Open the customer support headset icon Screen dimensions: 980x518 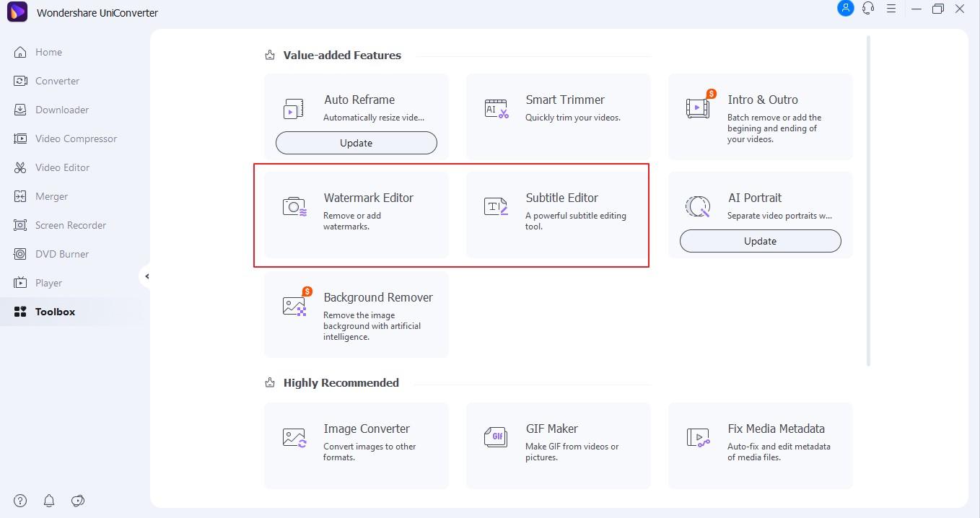pos(868,9)
